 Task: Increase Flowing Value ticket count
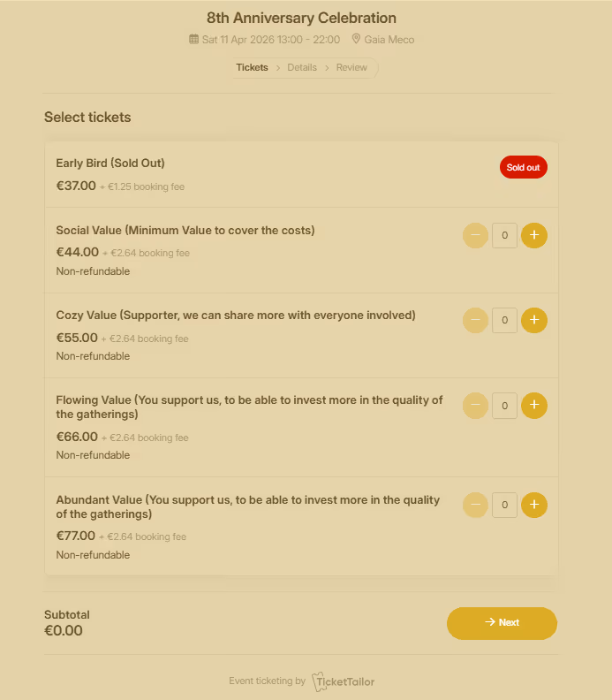(534, 406)
